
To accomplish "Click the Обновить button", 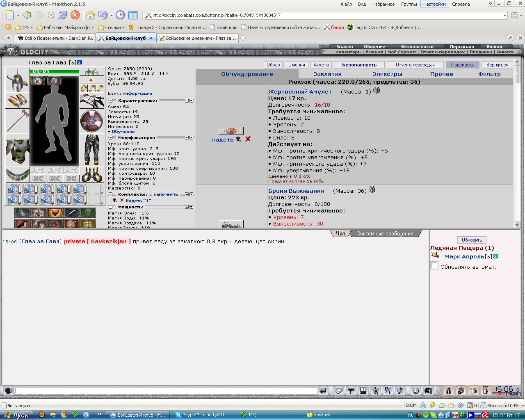I will 472,240.
